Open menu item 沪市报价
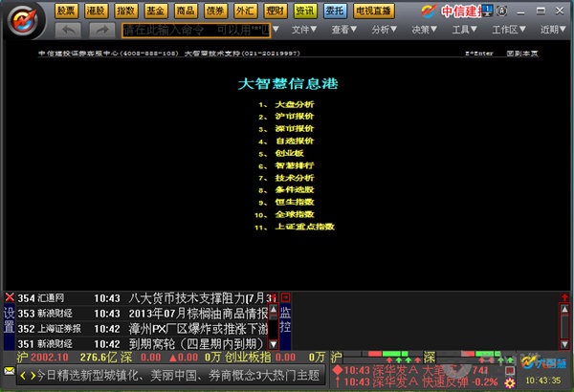 [295, 117]
